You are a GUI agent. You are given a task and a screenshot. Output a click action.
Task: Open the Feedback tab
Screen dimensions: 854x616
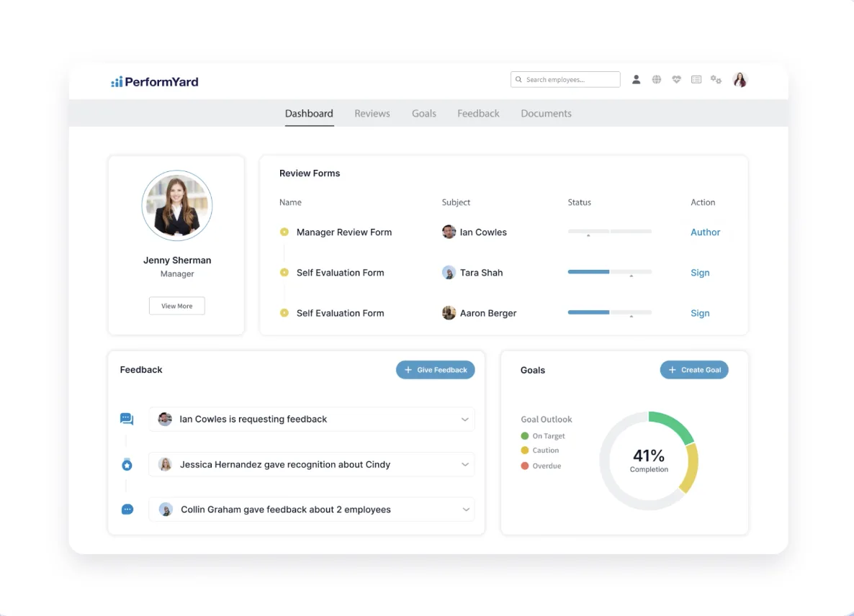[478, 113]
